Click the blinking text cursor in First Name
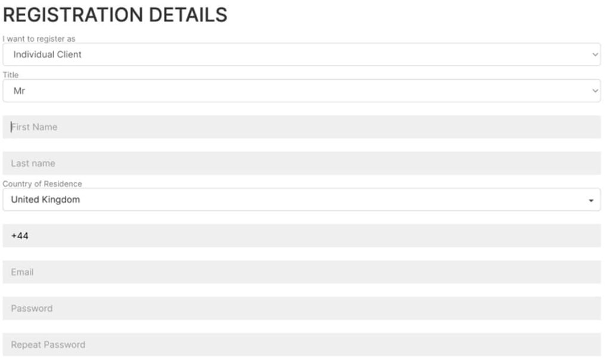Viewport: 610px width, 364px height. click(11, 127)
